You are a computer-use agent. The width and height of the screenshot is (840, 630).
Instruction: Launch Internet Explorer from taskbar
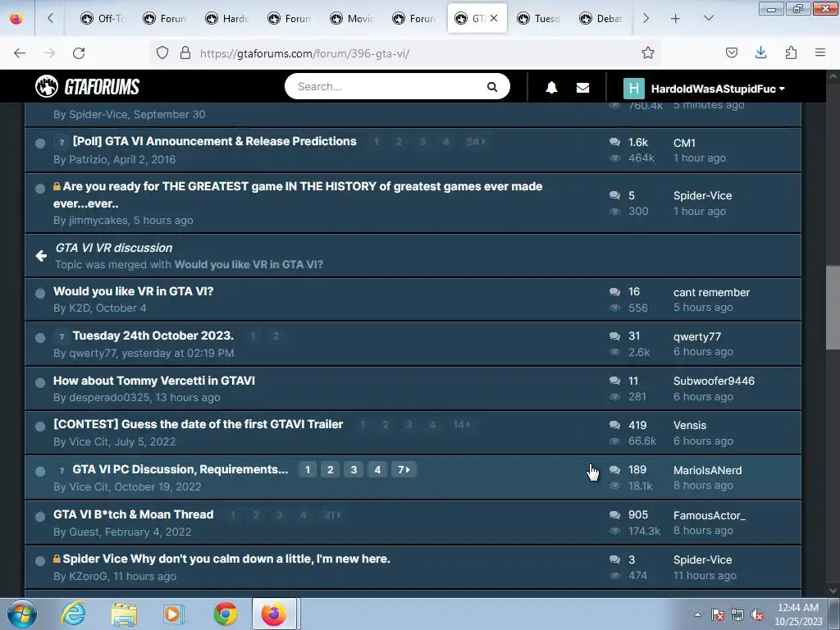[x=73, y=614]
